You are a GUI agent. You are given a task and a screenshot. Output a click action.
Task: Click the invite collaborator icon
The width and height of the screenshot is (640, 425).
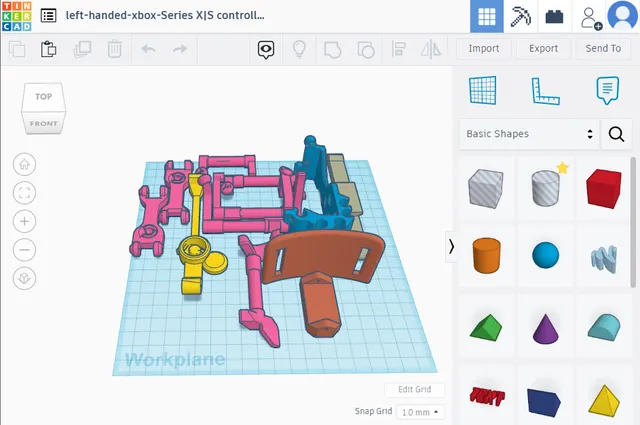tap(591, 18)
